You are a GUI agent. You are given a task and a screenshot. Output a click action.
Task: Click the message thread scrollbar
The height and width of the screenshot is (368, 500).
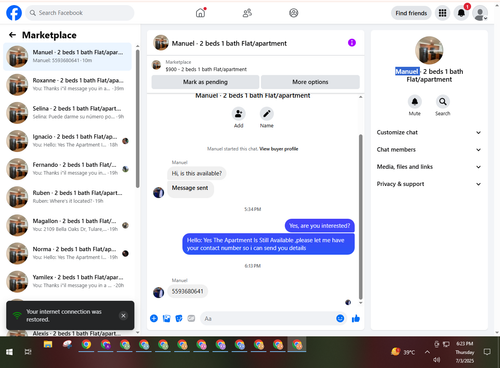[x=360, y=217]
